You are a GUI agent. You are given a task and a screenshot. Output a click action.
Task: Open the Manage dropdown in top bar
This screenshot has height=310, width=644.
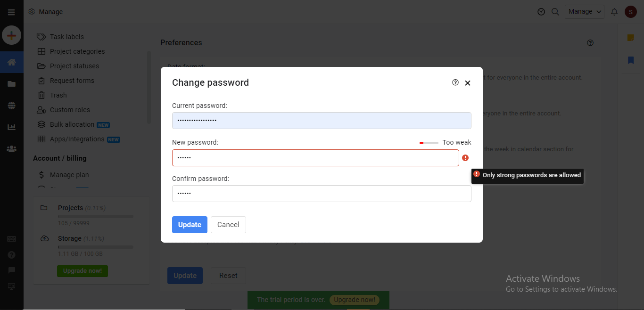click(584, 11)
